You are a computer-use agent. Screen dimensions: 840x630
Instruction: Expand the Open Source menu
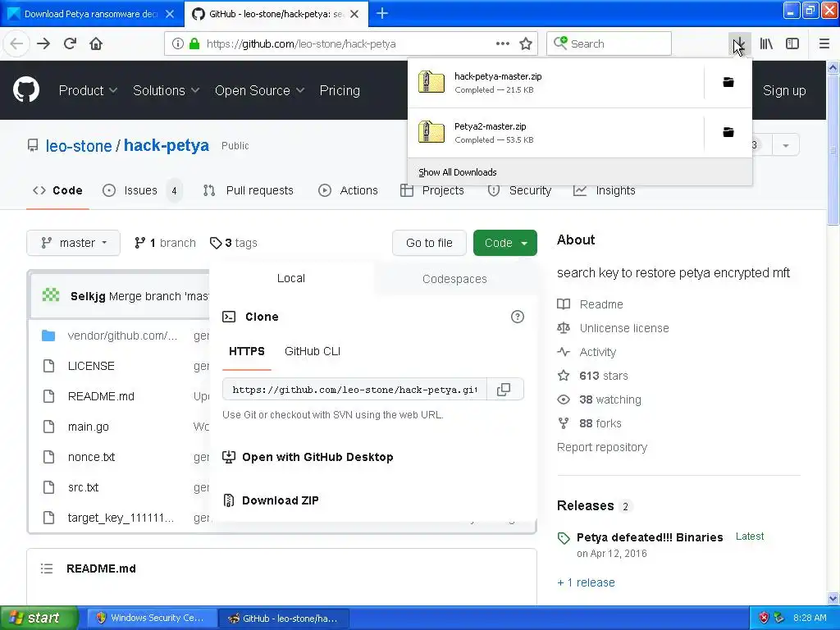[x=259, y=90]
